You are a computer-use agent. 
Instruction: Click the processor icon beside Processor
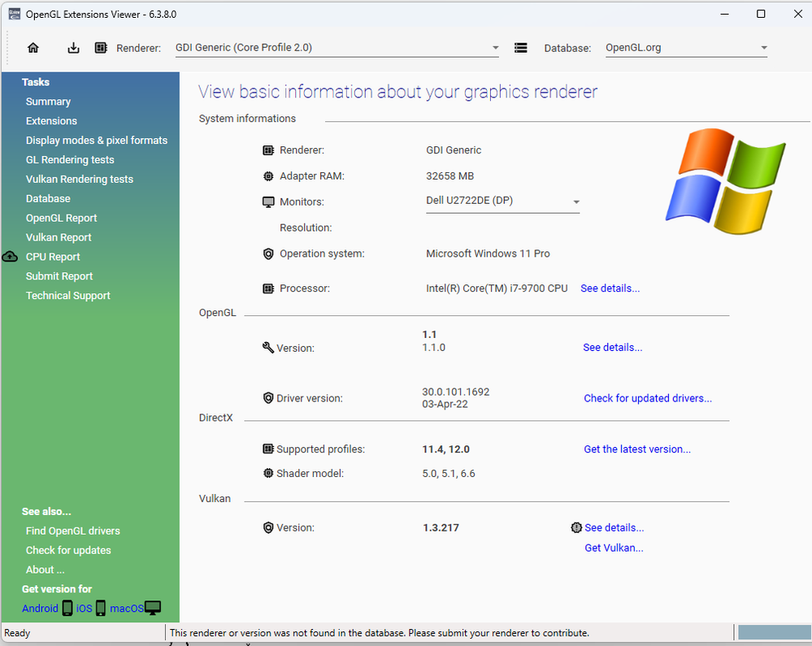click(268, 288)
